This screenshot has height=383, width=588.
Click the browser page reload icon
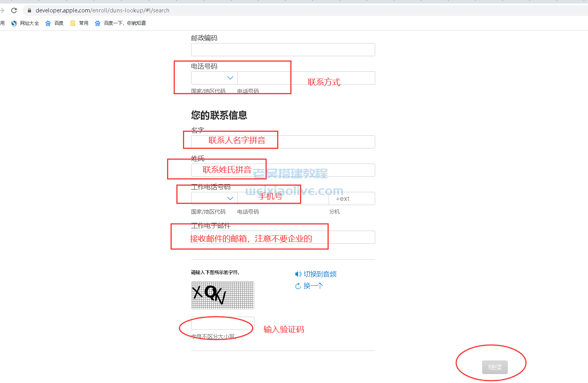[x=14, y=10]
